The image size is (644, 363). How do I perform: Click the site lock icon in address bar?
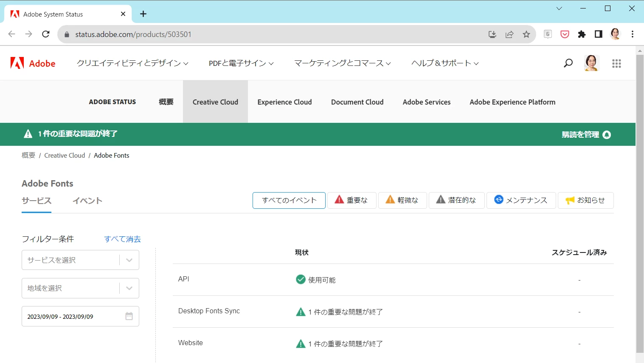coord(67,34)
